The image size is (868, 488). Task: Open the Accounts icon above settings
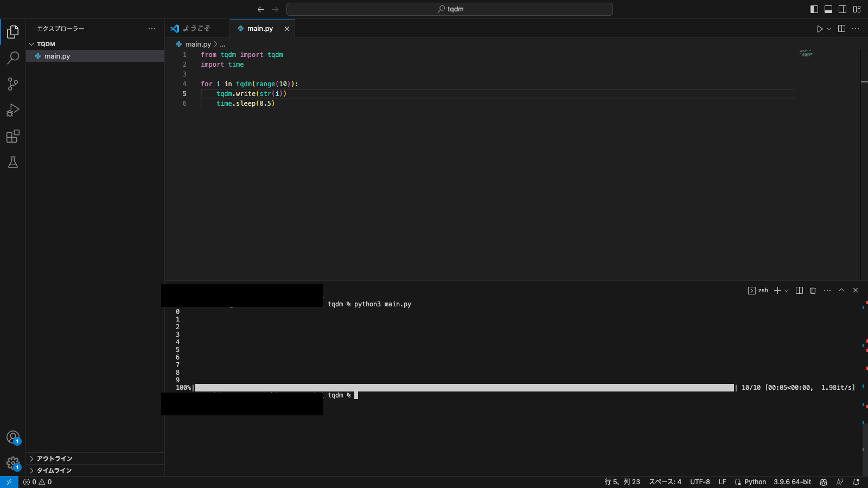[x=13, y=437]
